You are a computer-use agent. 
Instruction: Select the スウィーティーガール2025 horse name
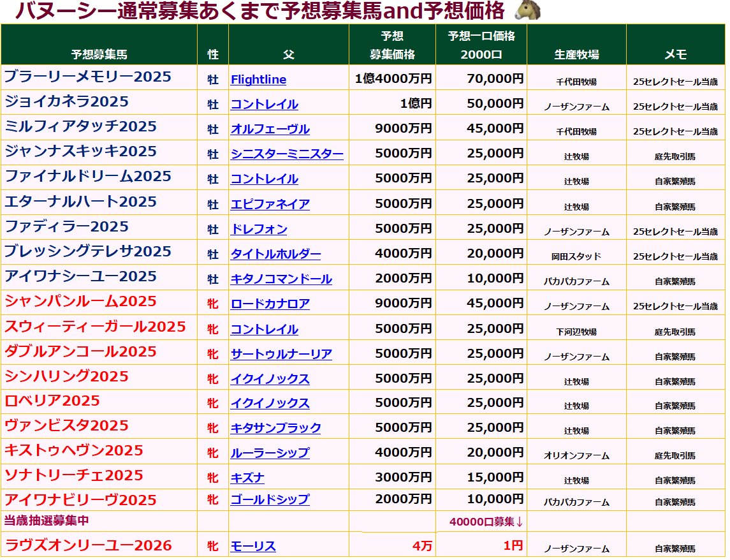coord(95,327)
